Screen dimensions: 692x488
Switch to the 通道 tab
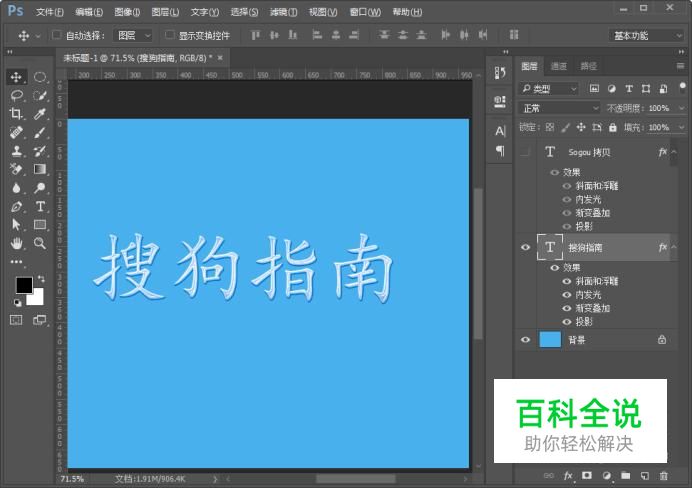click(559, 66)
